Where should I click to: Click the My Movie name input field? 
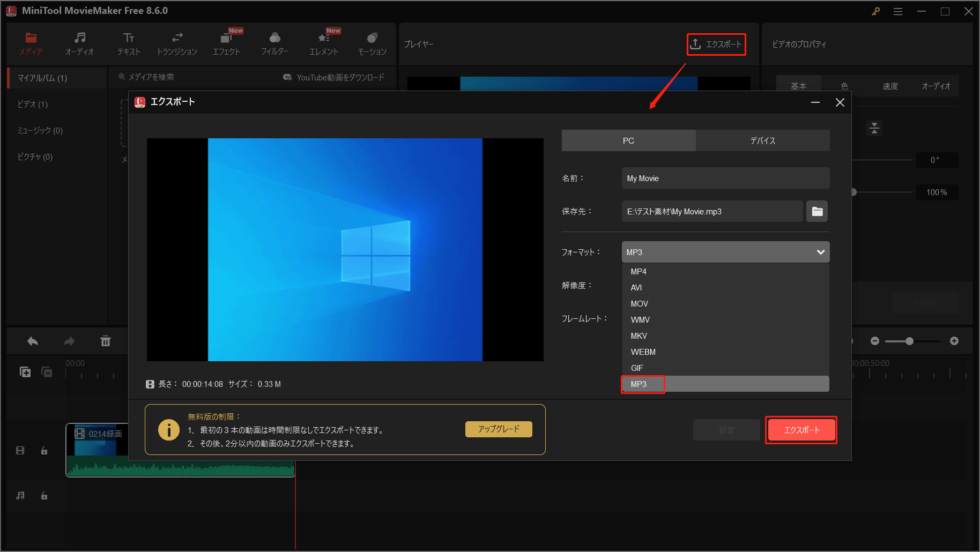point(725,178)
